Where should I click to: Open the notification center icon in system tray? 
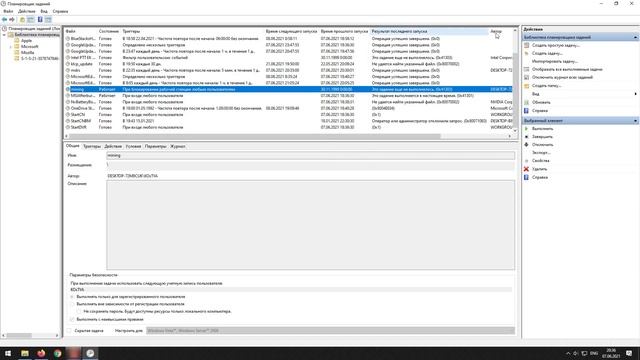click(629, 353)
